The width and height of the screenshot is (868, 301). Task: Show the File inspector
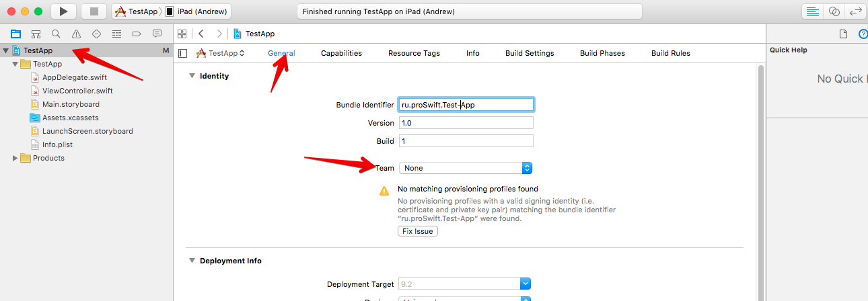pos(843,34)
